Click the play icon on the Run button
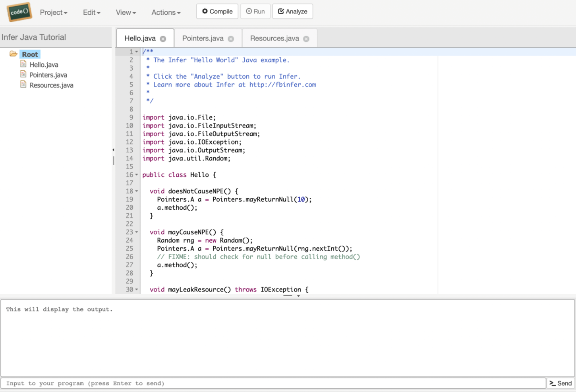 (x=248, y=11)
